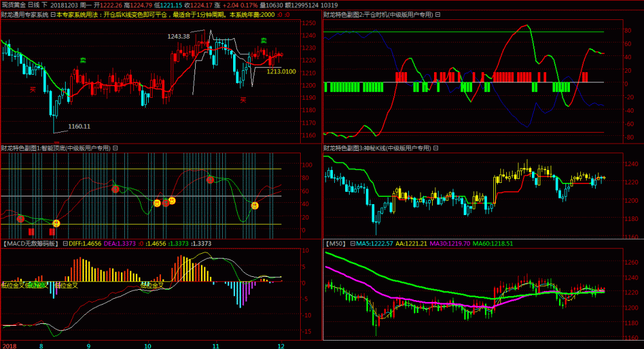Click the DIFF:1.4656 value

[84, 243]
